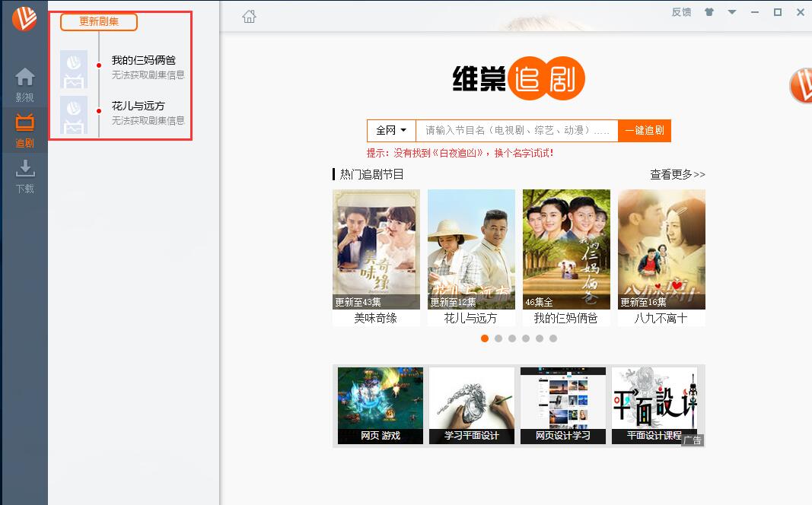812x505 pixels.
Task: Click the 反馈 feedback link
Action: [x=681, y=12]
